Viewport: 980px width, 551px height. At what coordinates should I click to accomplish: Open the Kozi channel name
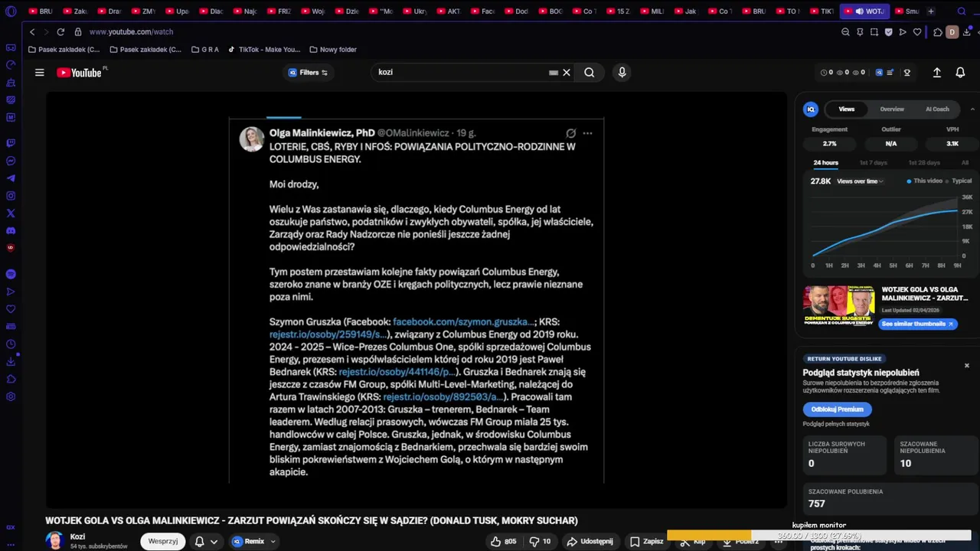click(x=77, y=537)
